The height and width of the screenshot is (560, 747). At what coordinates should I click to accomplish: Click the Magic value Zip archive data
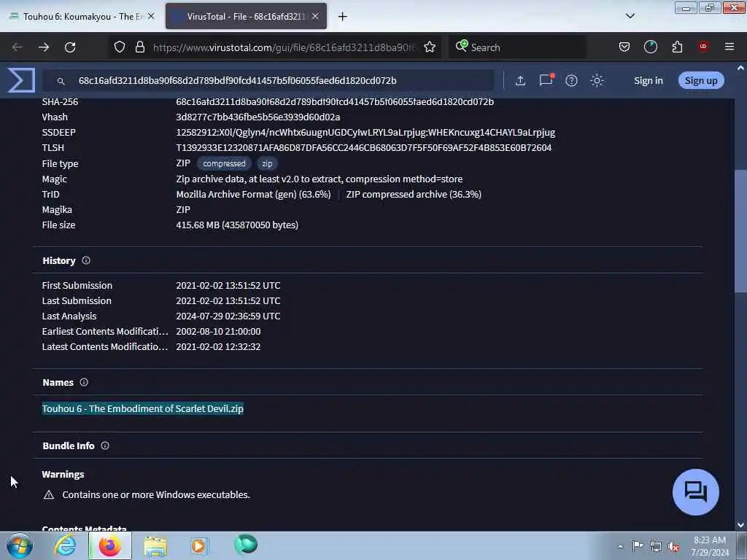click(320, 179)
